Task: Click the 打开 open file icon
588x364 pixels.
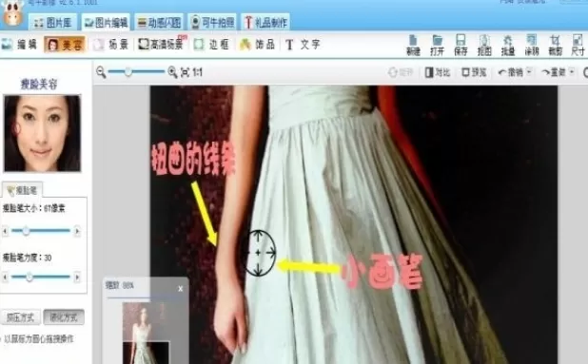Action: click(437, 46)
